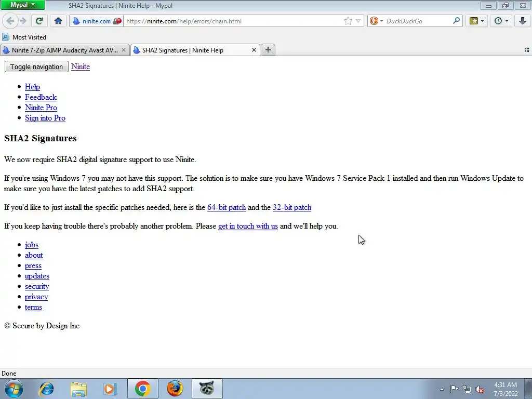Click the network tray icon
Screen dimensions: 532x399
click(467, 389)
